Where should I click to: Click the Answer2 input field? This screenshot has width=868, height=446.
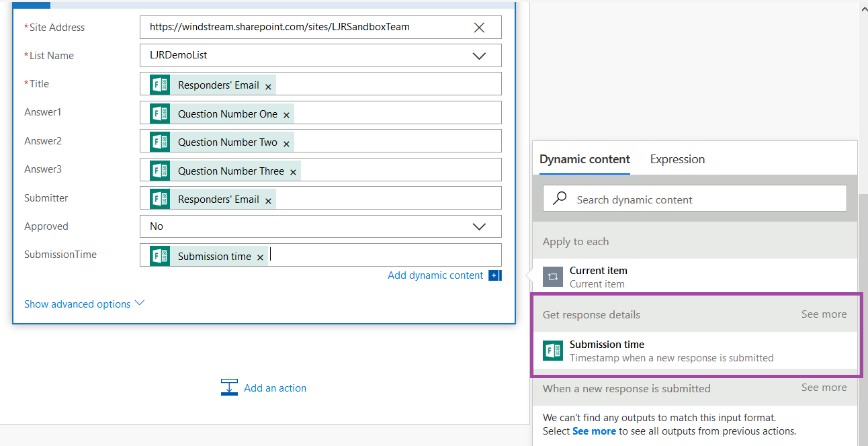[x=321, y=141]
